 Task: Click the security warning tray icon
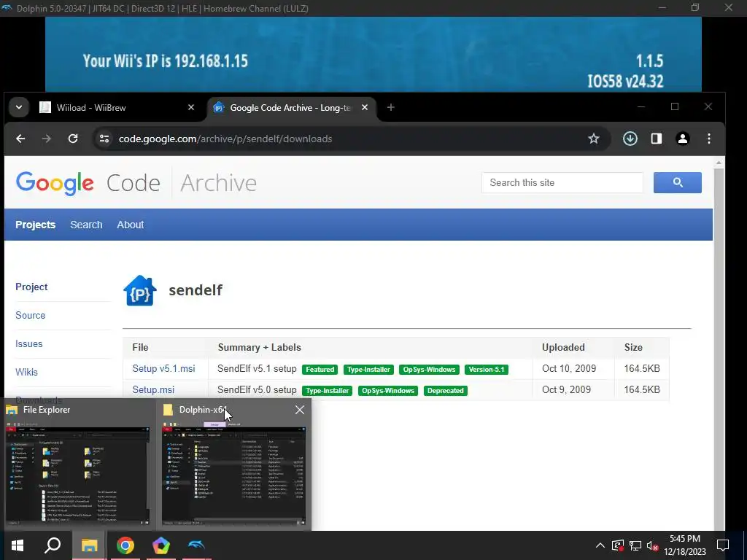[x=617, y=545]
